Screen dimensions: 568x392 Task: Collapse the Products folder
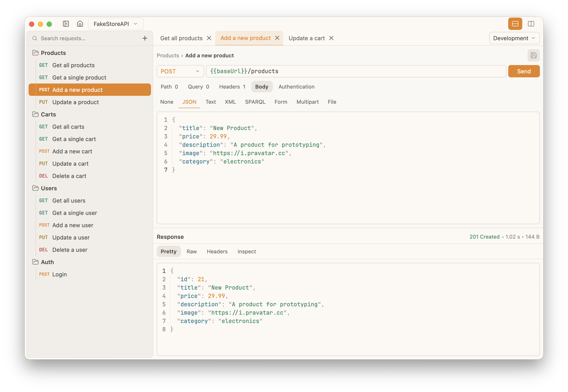click(90, 53)
